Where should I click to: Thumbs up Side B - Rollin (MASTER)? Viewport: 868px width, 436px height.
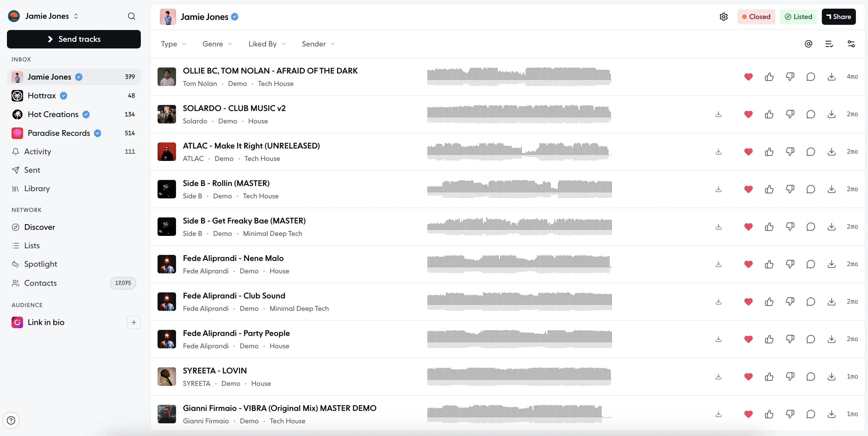[769, 189]
